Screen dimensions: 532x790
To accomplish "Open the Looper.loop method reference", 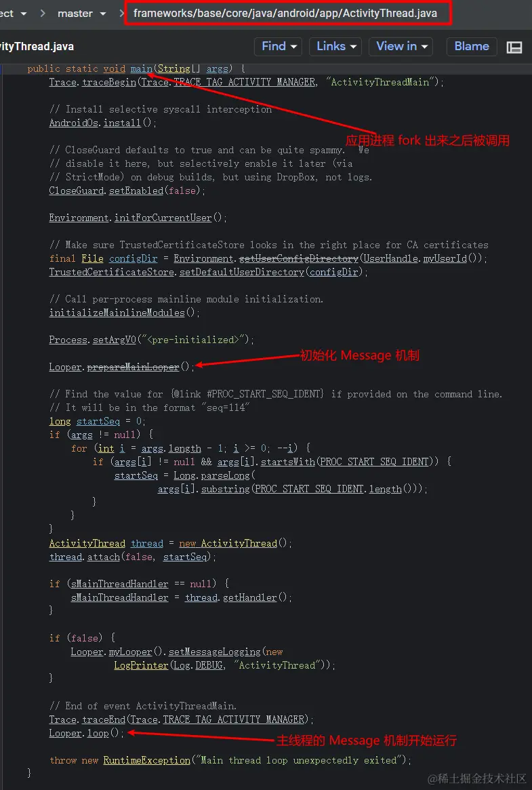I will pos(98,733).
